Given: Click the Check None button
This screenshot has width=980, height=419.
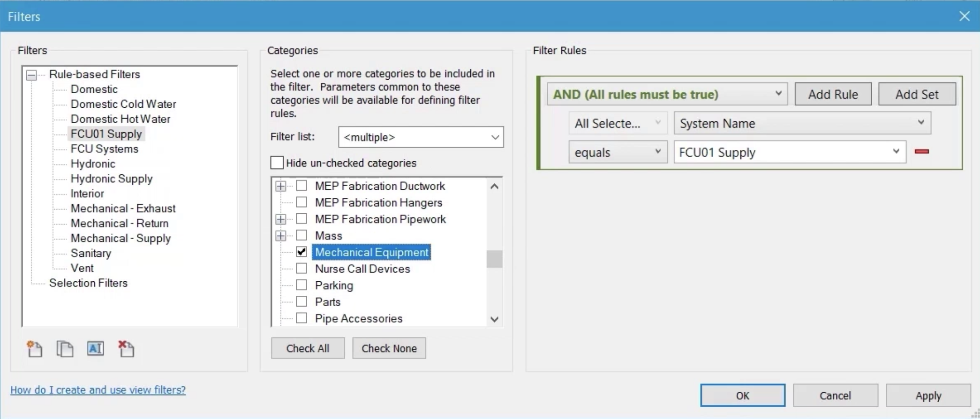Looking at the screenshot, I should pyautogui.click(x=389, y=348).
